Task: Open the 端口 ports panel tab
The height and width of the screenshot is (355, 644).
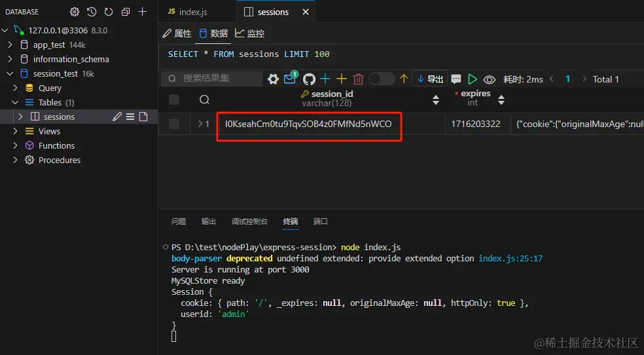Action: 320,221
